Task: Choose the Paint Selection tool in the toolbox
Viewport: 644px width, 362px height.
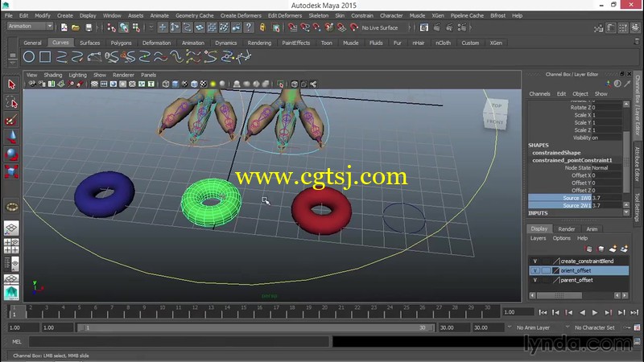Action: click(11, 120)
